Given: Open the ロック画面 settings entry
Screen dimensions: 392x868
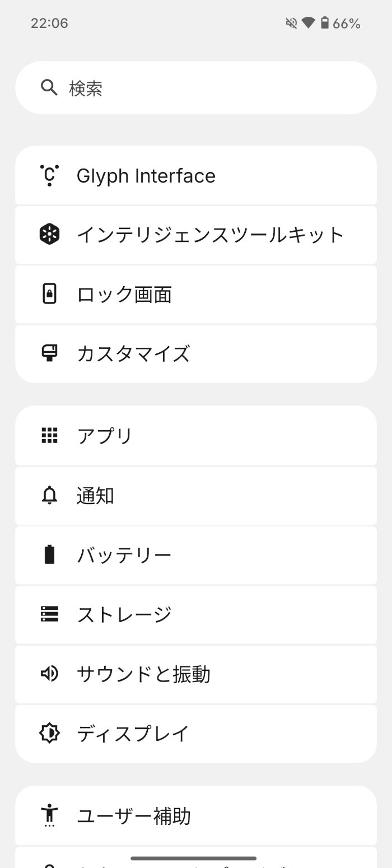Looking at the screenshot, I should (x=196, y=294).
